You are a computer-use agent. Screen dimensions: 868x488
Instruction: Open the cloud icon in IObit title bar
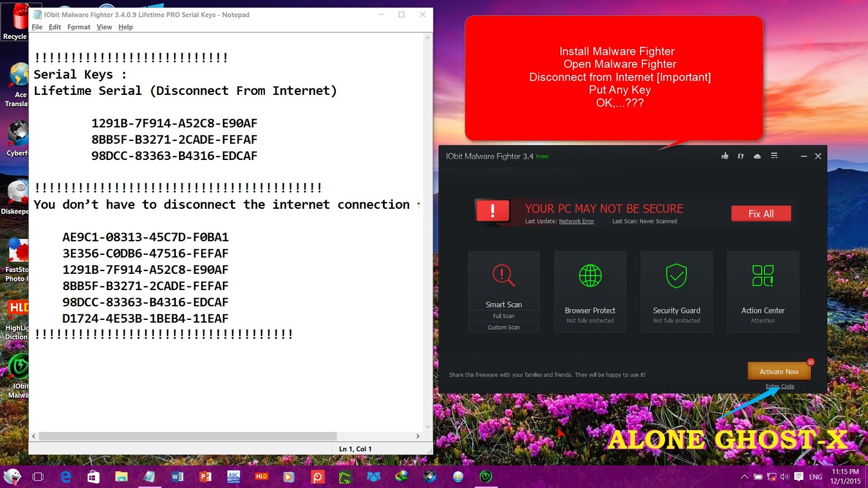(757, 156)
